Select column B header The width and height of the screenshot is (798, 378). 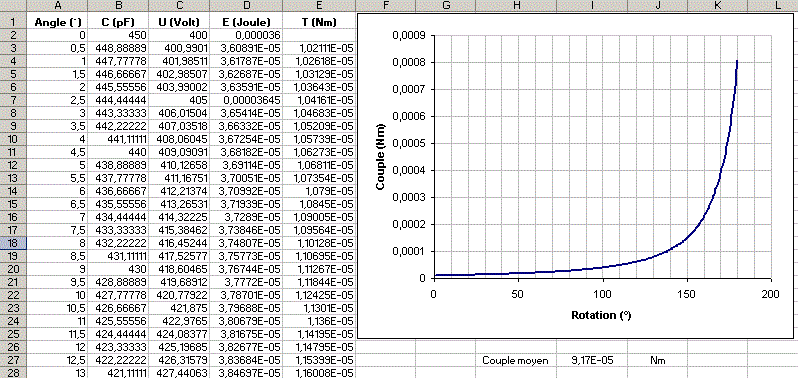[118, 6]
